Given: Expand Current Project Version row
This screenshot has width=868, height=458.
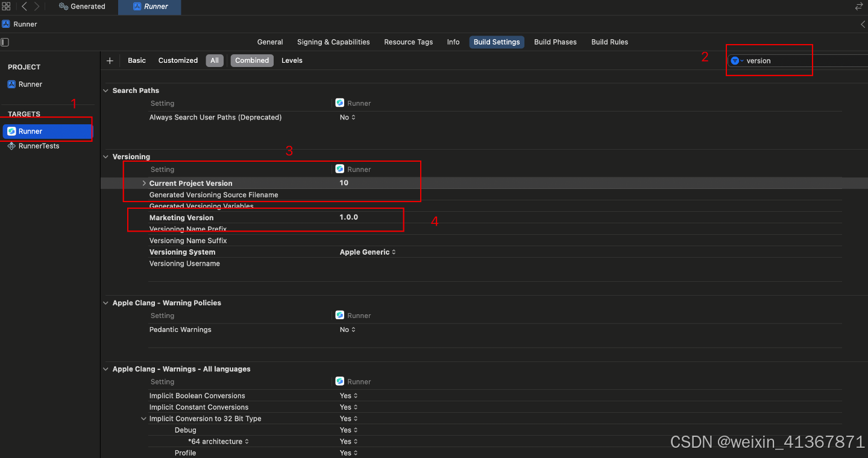Looking at the screenshot, I should 144,183.
